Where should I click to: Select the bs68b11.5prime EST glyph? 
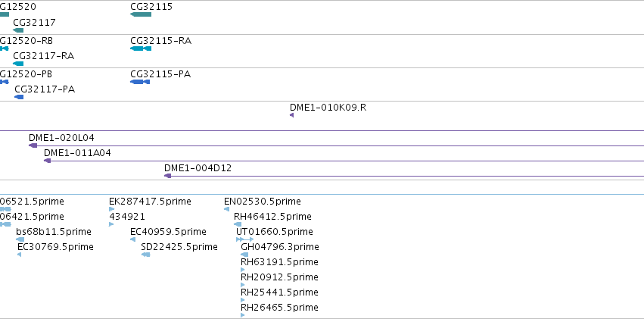click(20, 239)
